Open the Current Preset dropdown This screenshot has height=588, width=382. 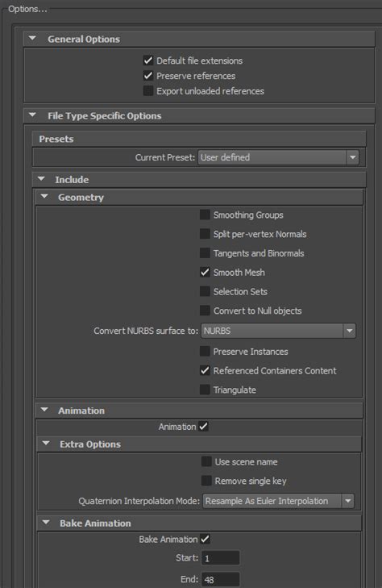(278, 157)
